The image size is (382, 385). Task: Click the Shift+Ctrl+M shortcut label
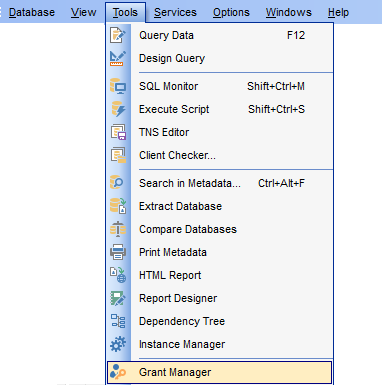tap(276, 86)
